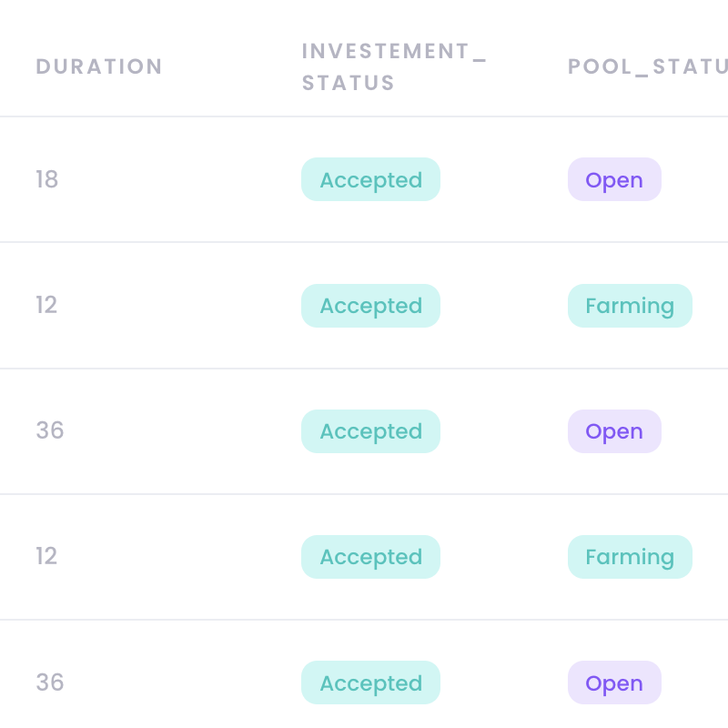Click duration 36 in the last row

click(50, 682)
